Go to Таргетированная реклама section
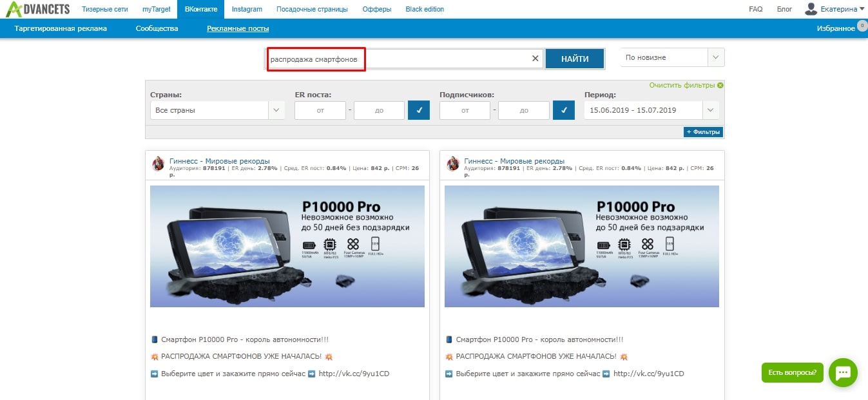Screen dimensions: 868x400 click(61, 28)
